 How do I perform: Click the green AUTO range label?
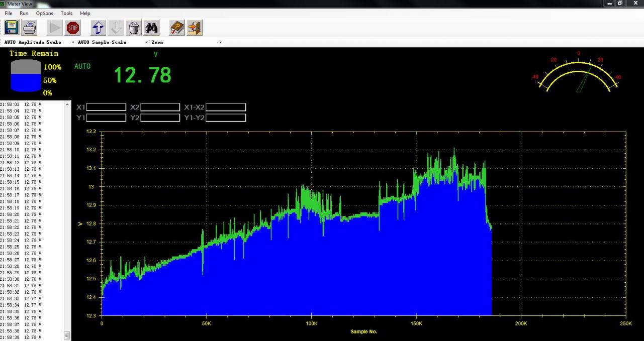click(82, 66)
